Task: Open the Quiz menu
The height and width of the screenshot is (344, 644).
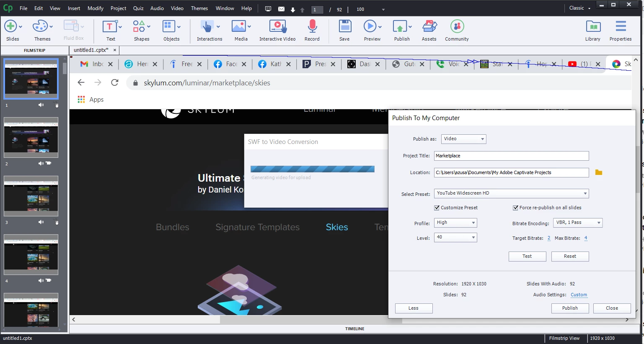Action: click(x=138, y=8)
